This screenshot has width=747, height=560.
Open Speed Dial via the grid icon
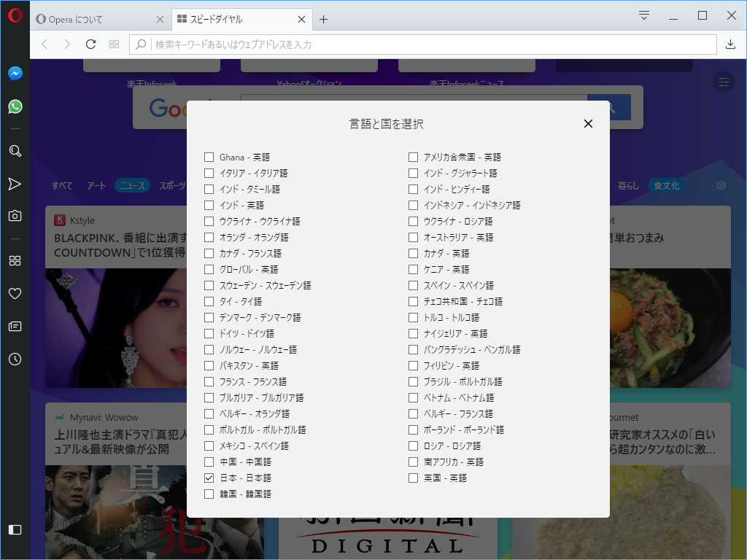pos(15,260)
